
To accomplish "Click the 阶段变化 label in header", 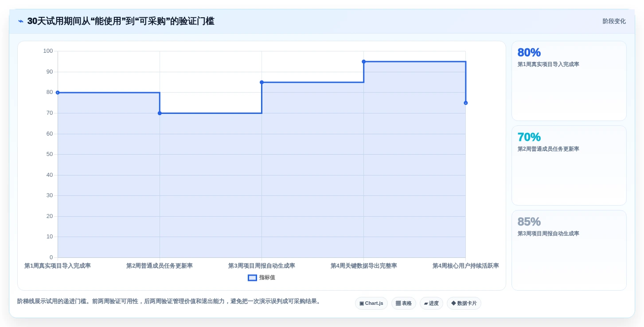I will pos(614,21).
